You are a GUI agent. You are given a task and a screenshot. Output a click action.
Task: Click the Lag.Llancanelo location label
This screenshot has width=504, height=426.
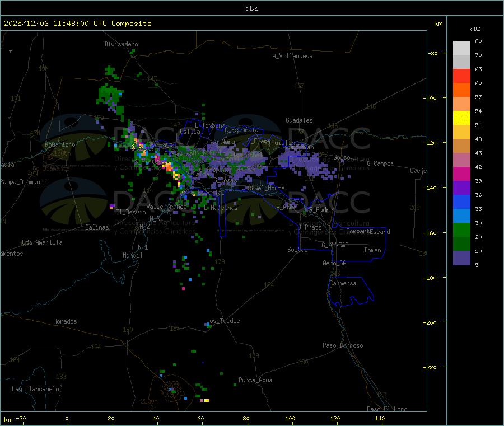pyautogui.click(x=36, y=389)
